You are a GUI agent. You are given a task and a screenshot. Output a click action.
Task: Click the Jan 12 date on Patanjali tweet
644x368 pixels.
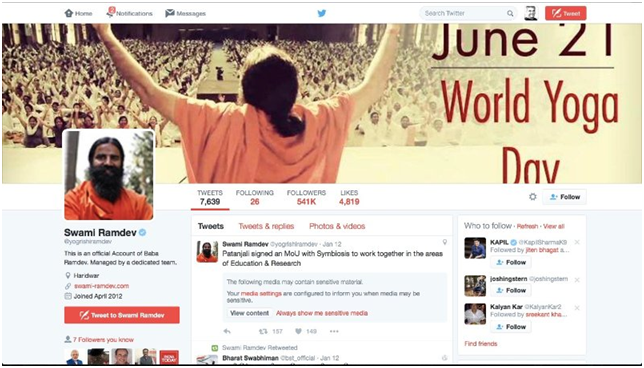click(332, 244)
